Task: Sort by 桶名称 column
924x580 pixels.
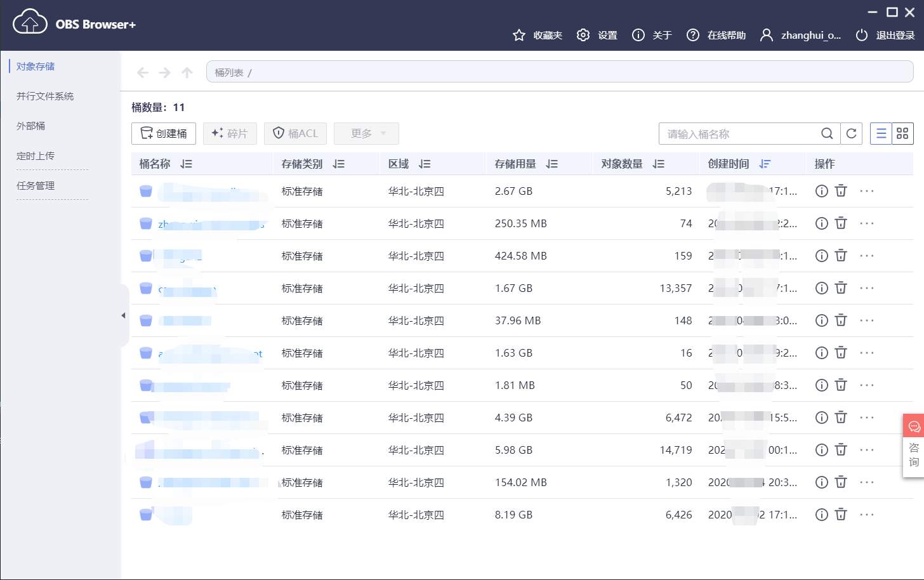Action: pyautogui.click(x=186, y=164)
